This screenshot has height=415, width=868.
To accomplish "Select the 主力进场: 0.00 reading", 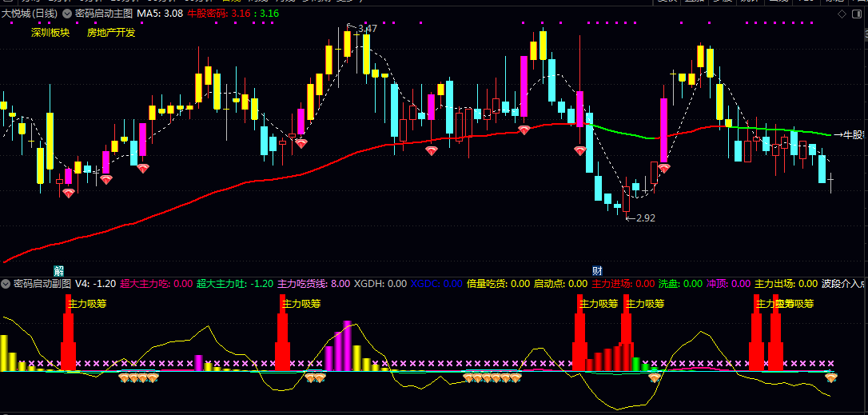I will (623, 284).
